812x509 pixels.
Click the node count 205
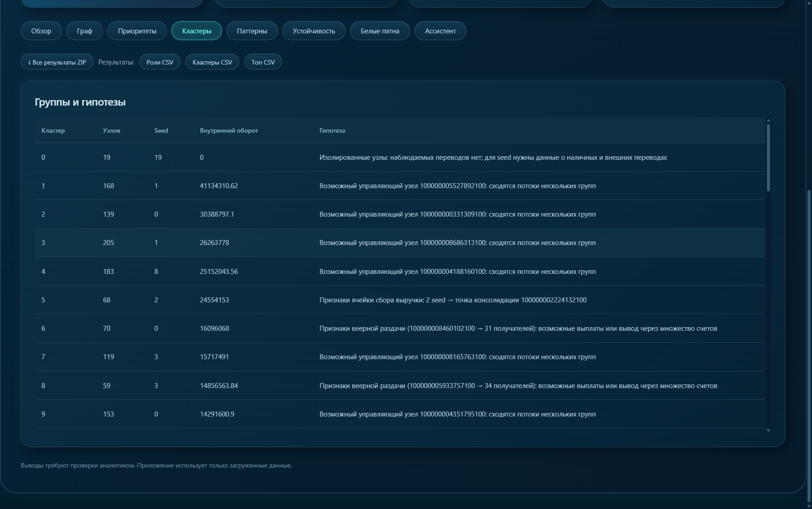[108, 243]
